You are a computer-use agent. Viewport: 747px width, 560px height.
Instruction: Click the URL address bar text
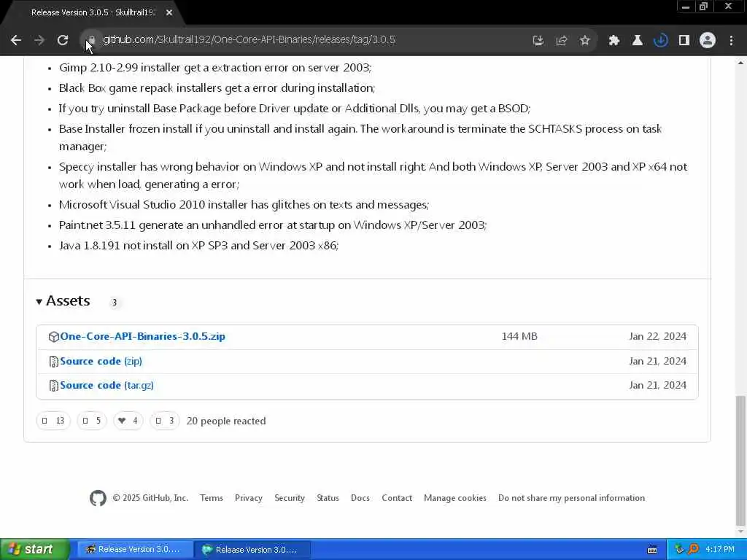(x=249, y=40)
